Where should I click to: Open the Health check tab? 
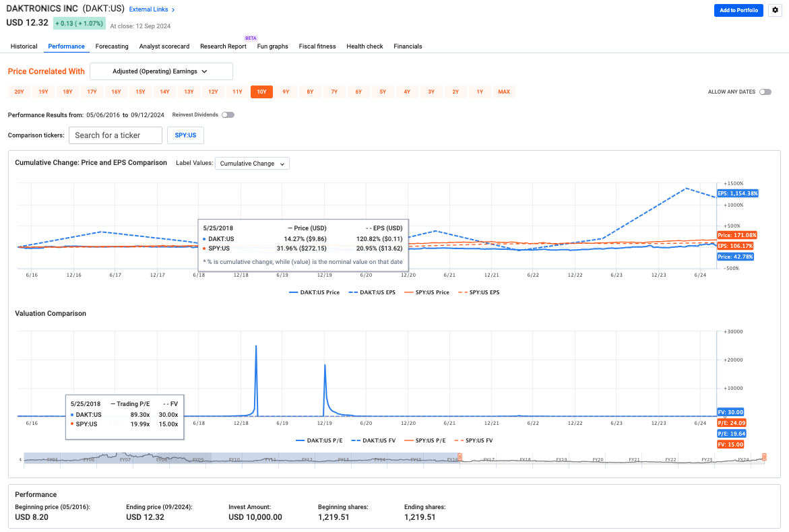point(365,46)
